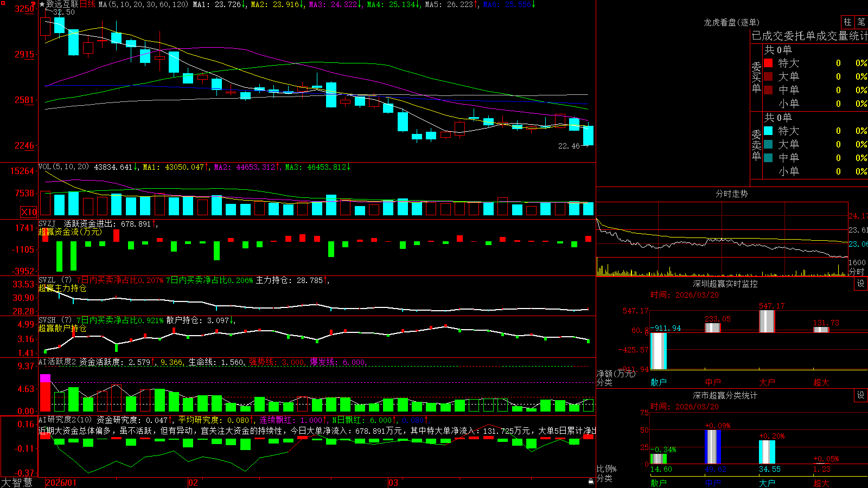Click the red 特大 buy order swatch
Viewport: 868px width, 488px height.
(x=768, y=63)
